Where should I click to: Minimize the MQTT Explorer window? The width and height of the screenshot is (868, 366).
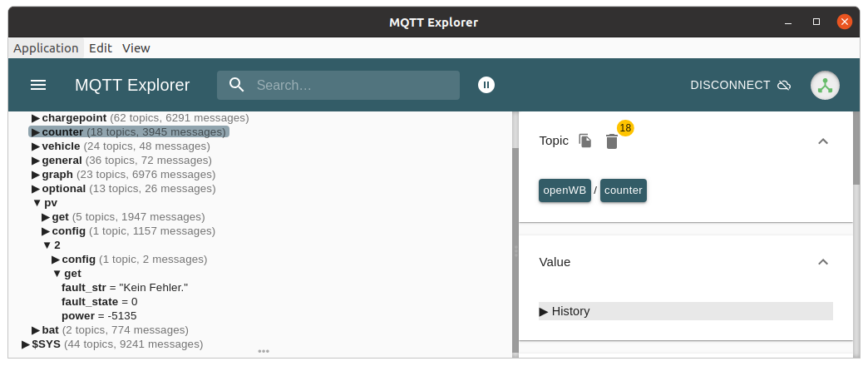click(x=788, y=22)
